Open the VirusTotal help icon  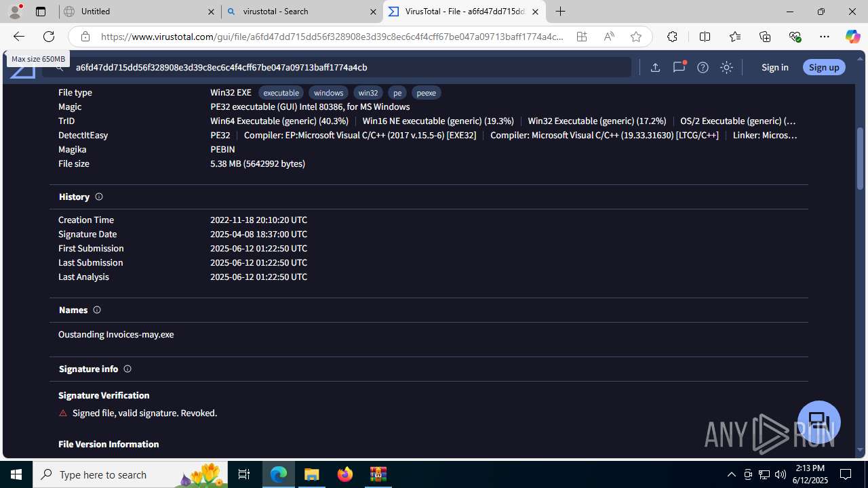pyautogui.click(x=703, y=67)
